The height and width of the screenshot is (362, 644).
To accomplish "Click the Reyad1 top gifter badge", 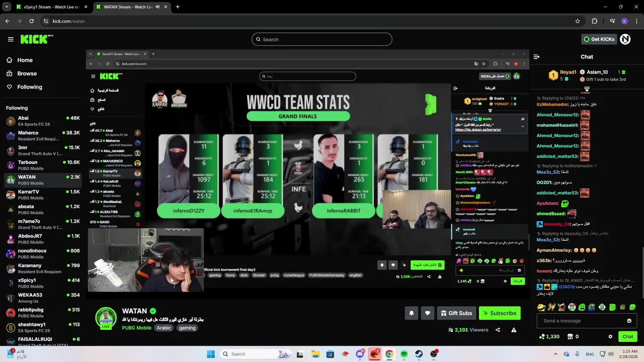I will click(x=553, y=75).
